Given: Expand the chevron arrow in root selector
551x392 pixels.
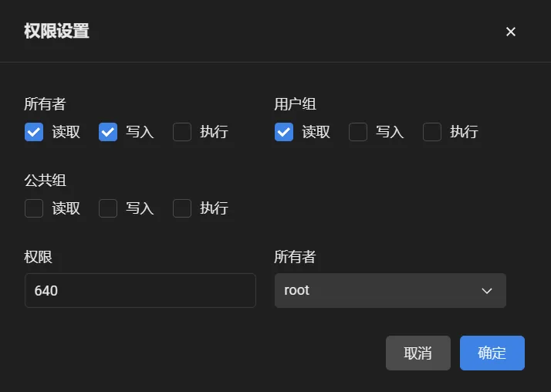Looking at the screenshot, I should point(487,291).
